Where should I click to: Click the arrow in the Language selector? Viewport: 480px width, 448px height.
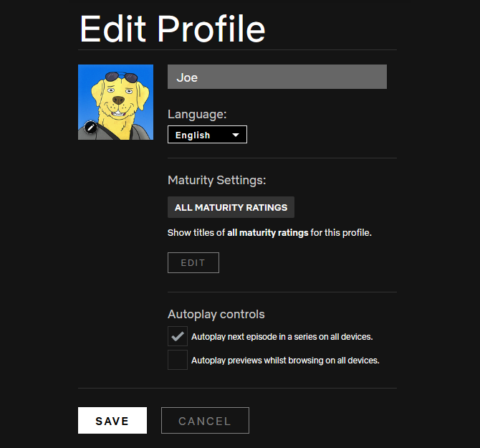click(235, 135)
